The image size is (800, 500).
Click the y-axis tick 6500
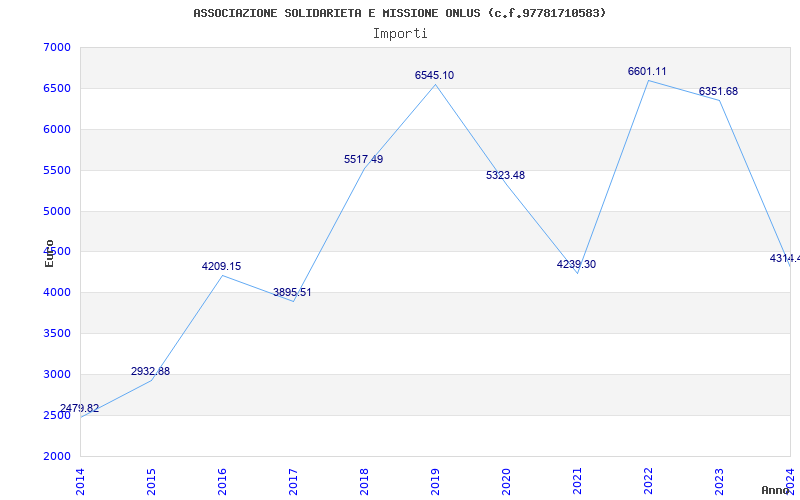point(57,88)
